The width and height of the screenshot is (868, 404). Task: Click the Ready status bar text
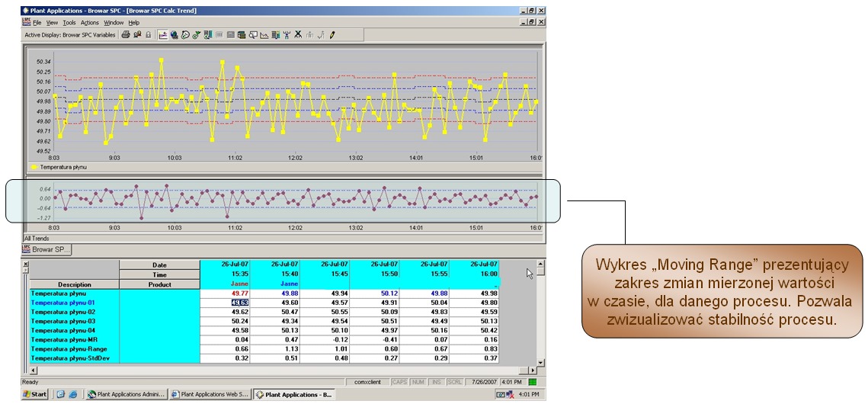click(30, 382)
